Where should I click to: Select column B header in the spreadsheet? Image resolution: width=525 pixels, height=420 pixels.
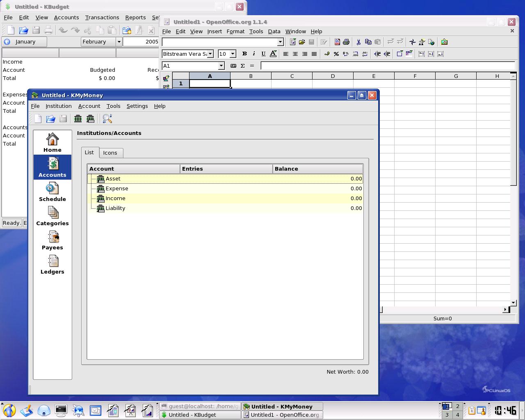click(251, 76)
